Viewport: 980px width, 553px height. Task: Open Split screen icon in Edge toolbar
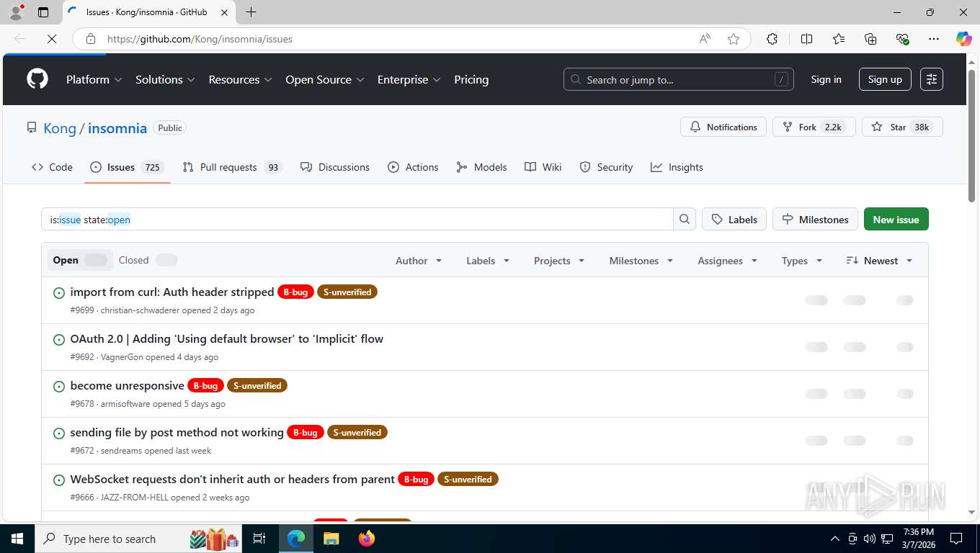pos(806,39)
